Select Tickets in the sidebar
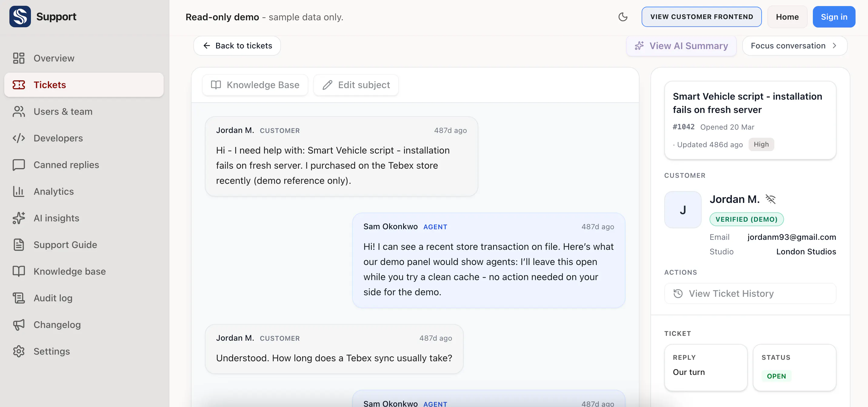 [84, 84]
